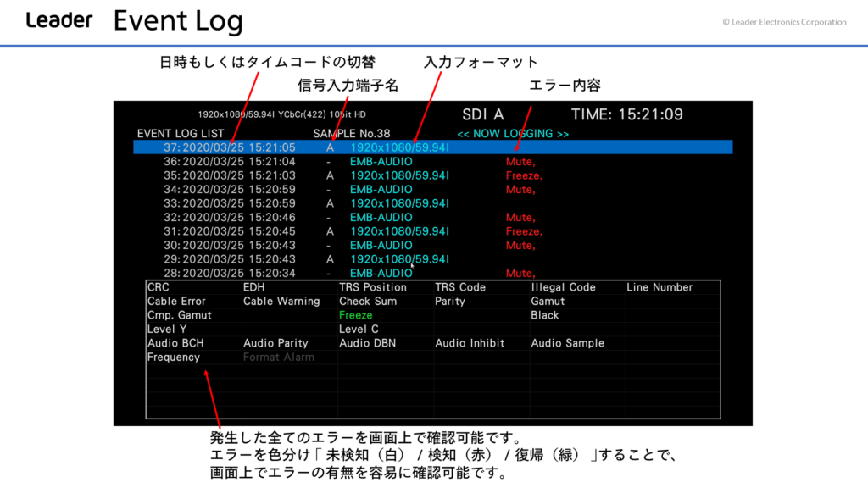
Task: Select log entry 33 in event list
Action: point(239,203)
